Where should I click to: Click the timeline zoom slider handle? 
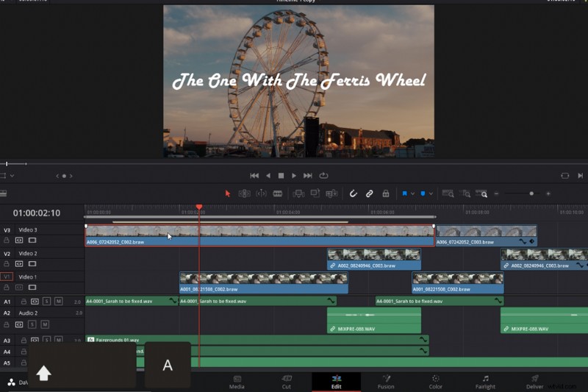coord(531,194)
